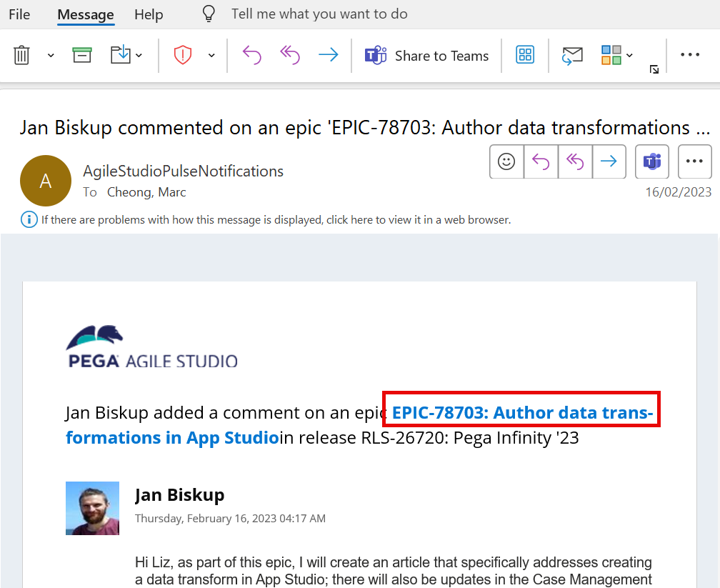The height and width of the screenshot is (588, 720).
Task: Click Reply All in the ribbon
Action: tap(290, 55)
